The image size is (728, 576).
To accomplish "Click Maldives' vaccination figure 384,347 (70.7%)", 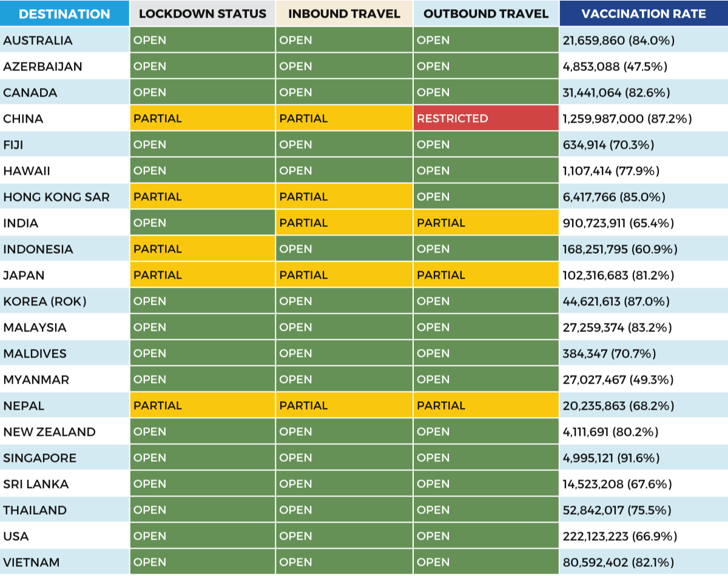I will point(609,354).
